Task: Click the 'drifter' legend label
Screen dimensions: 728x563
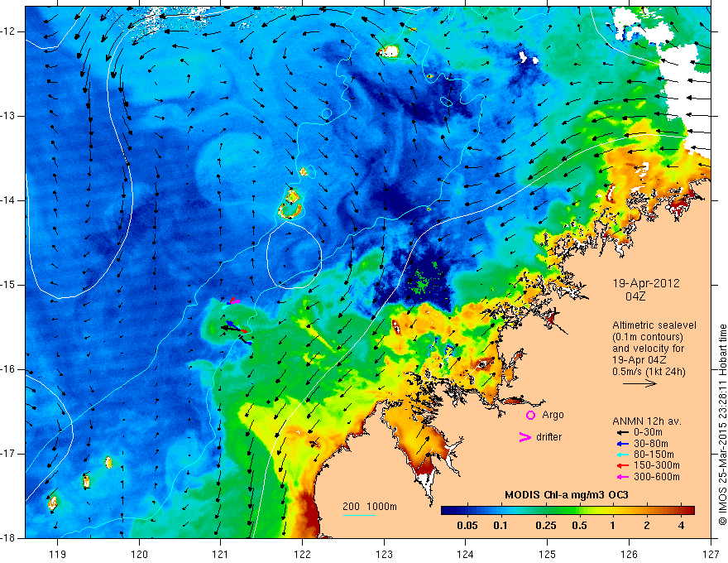Action: point(548,436)
